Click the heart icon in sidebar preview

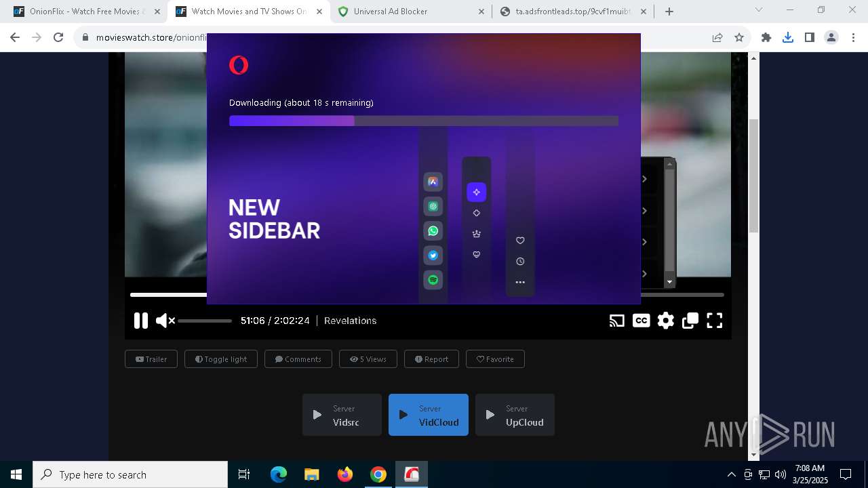point(520,241)
